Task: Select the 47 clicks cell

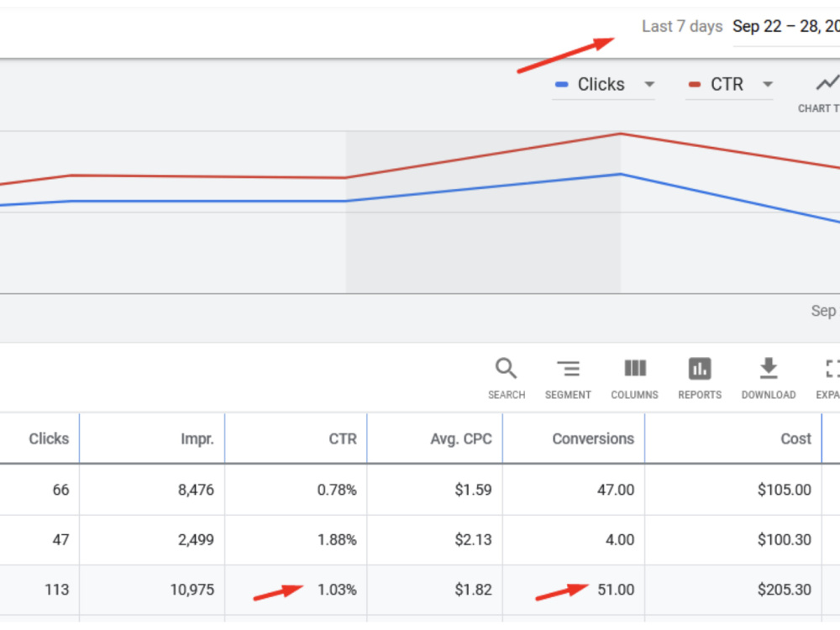Action: pos(60,539)
